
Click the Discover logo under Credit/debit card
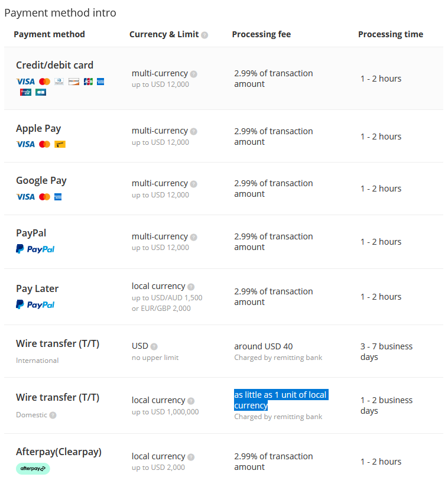[74, 82]
